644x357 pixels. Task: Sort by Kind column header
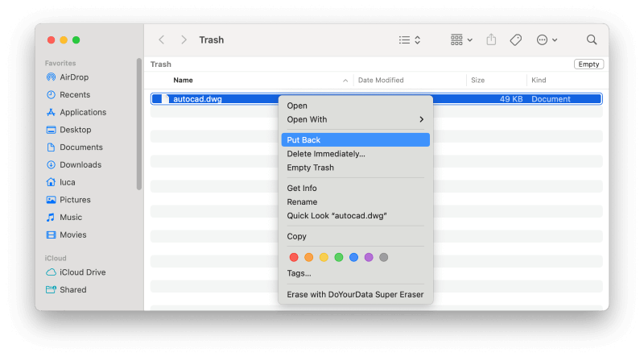539,81
